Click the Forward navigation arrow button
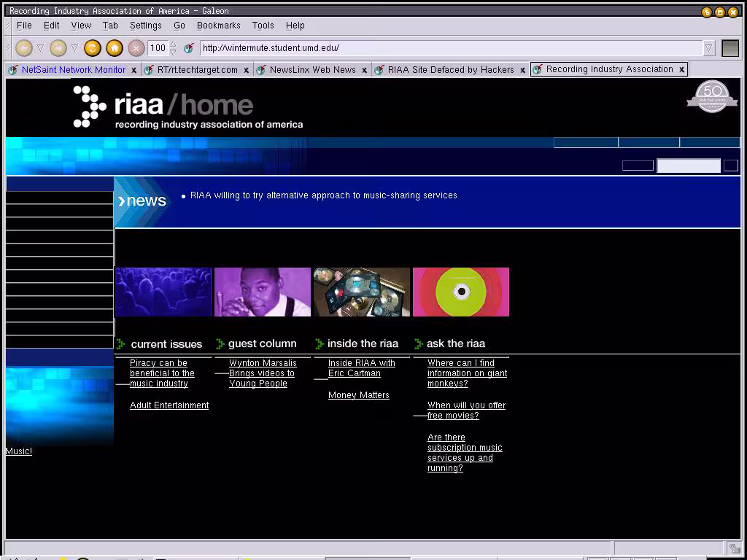Screen dimensions: 747x560 tap(58, 48)
